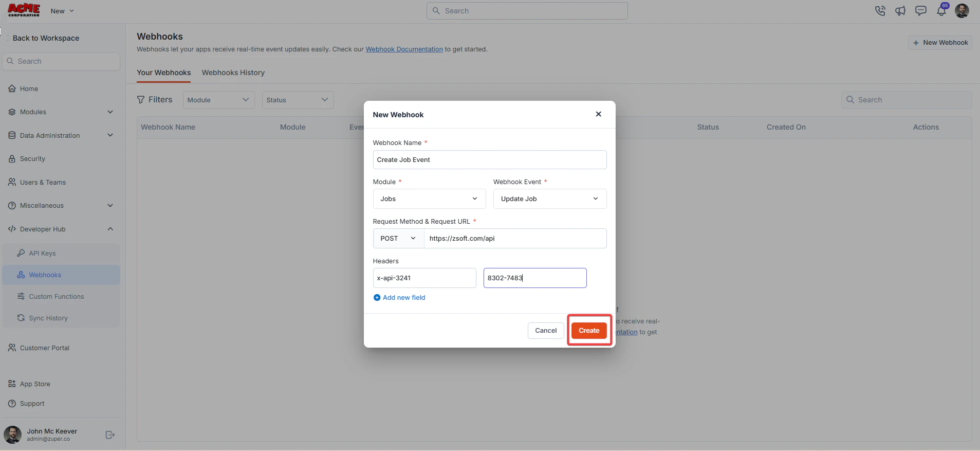
Task: Click the Cancel button
Action: tap(546, 331)
